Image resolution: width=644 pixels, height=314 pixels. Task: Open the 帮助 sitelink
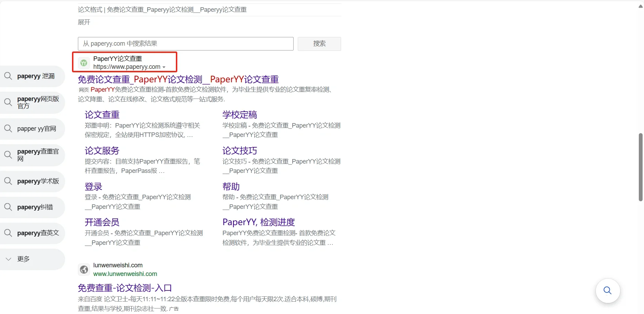(x=231, y=186)
